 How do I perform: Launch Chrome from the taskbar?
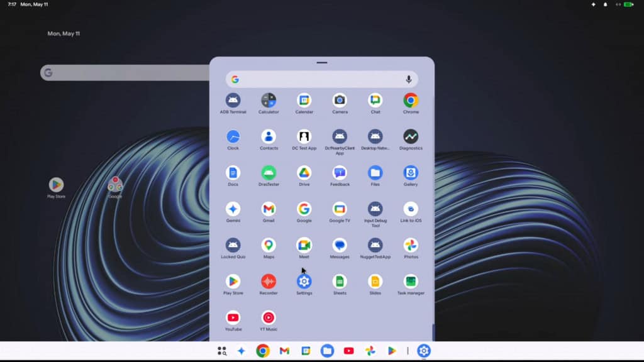point(263,351)
